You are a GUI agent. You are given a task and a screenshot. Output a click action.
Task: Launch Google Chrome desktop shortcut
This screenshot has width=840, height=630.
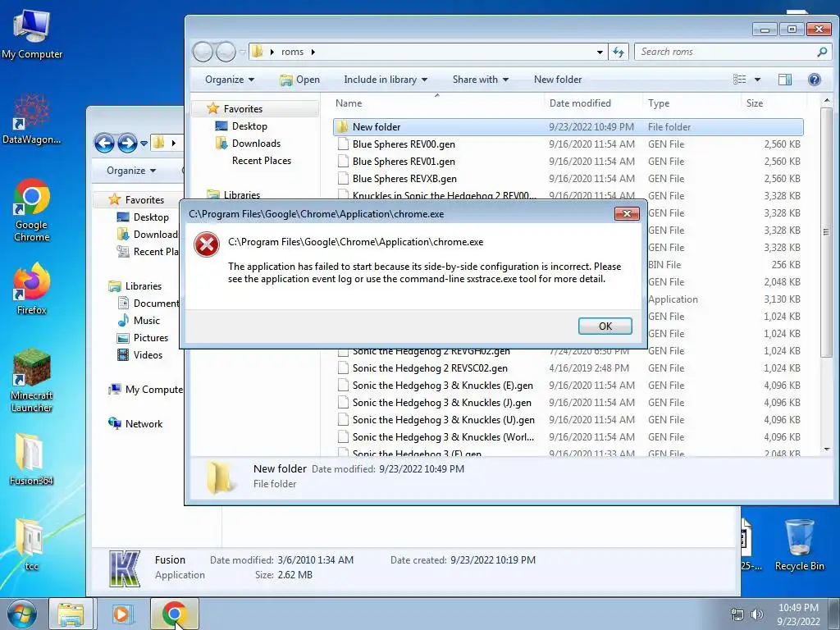point(32,210)
